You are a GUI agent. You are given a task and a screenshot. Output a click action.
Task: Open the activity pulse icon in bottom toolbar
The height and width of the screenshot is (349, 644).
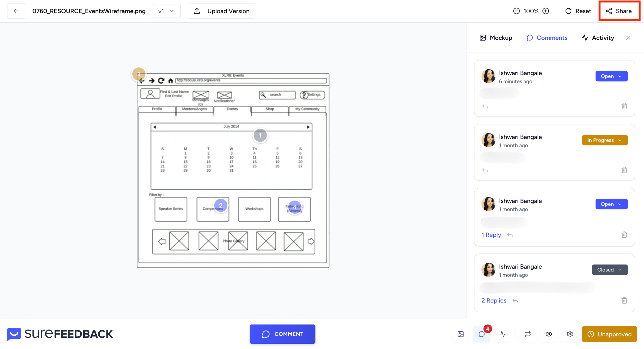503,334
